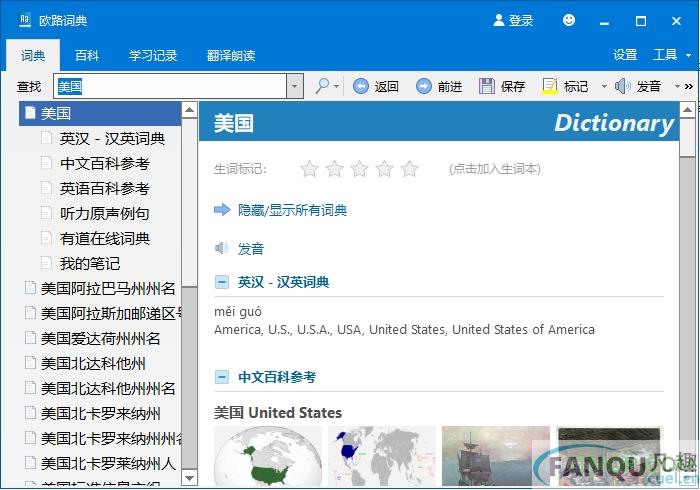Open sailing ship painting thumbnail
Viewport: 700px width, 490px height.
(x=496, y=455)
